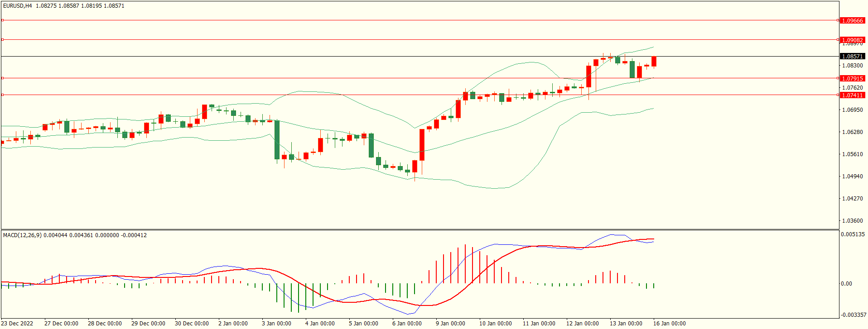Click the 1.07411 support line price tag
868x329 pixels.
[x=852, y=95]
